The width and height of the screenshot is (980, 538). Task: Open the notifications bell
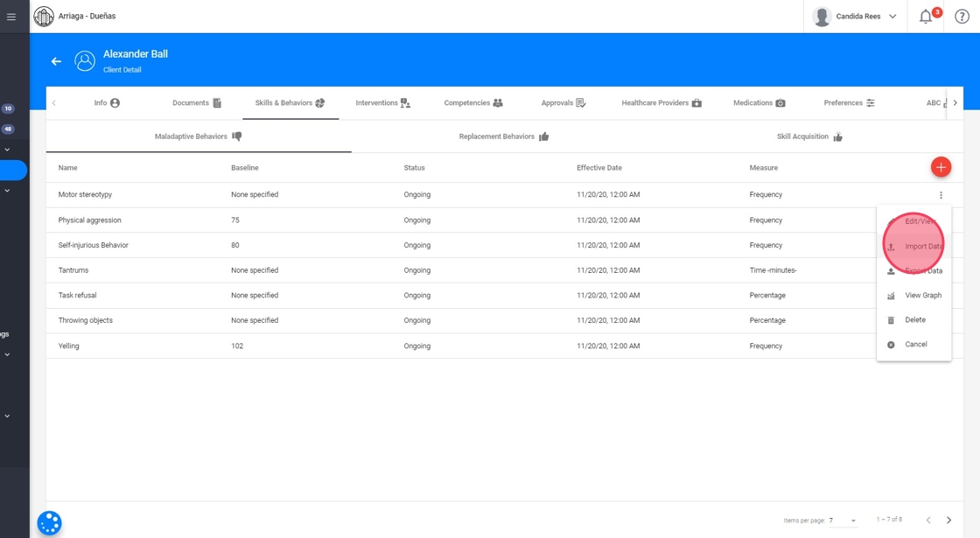point(926,17)
